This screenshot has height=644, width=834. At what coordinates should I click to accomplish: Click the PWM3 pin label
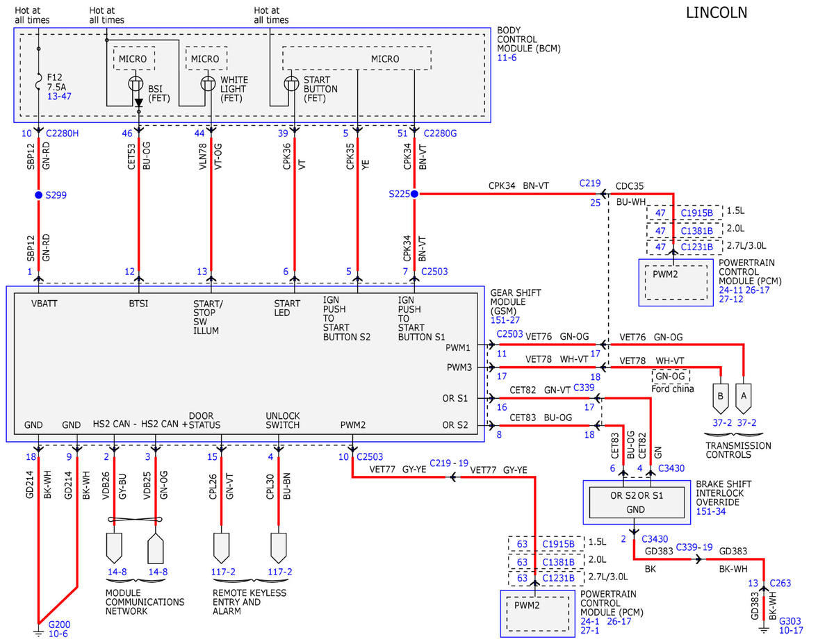click(459, 368)
